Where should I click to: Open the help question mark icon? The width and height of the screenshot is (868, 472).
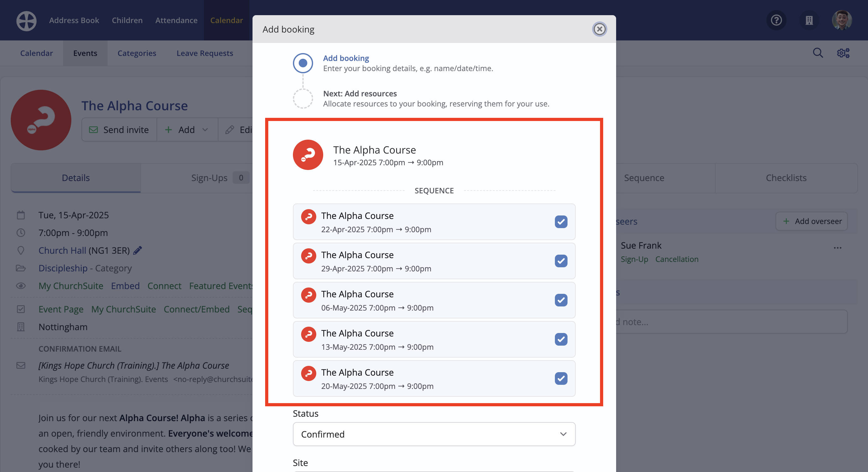coord(776,20)
